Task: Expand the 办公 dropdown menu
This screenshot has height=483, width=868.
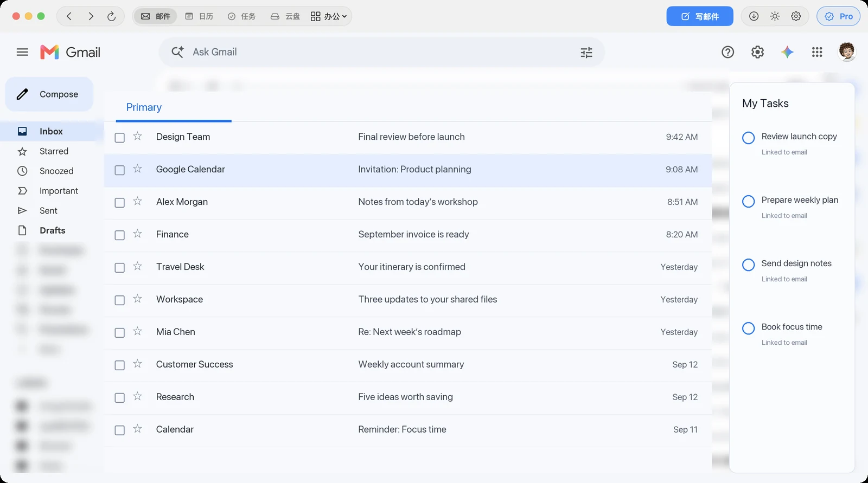Action: (329, 16)
